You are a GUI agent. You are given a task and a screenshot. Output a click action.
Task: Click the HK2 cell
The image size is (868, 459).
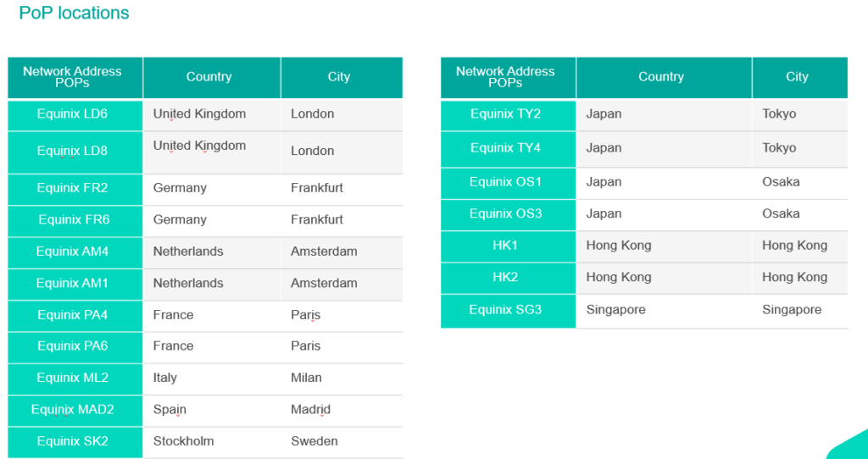509,278
